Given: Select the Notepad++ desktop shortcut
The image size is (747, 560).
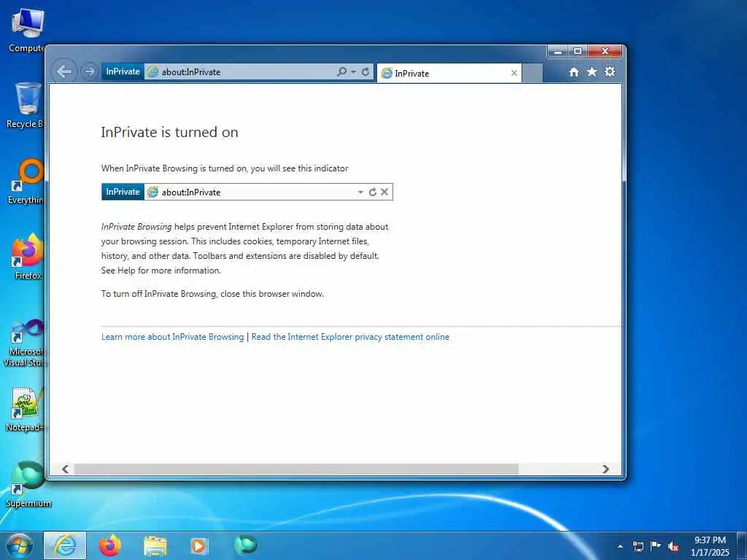Looking at the screenshot, I should 26,410.
